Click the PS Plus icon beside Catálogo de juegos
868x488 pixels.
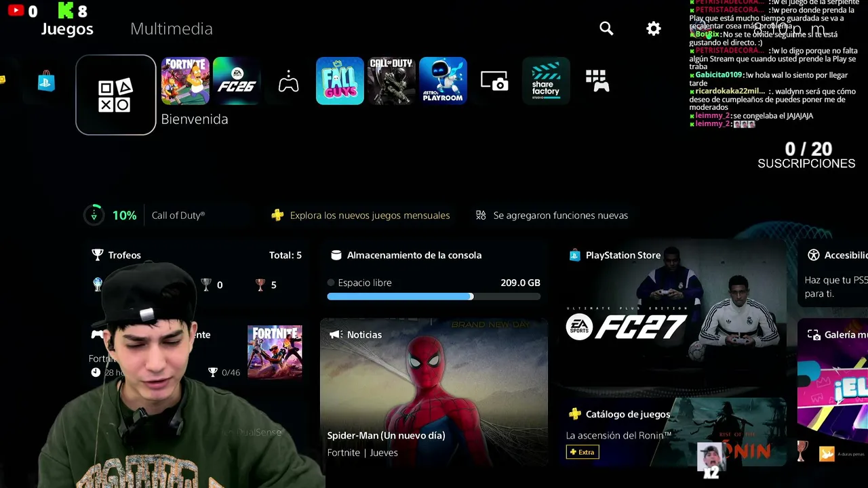pyautogui.click(x=575, y=414)
